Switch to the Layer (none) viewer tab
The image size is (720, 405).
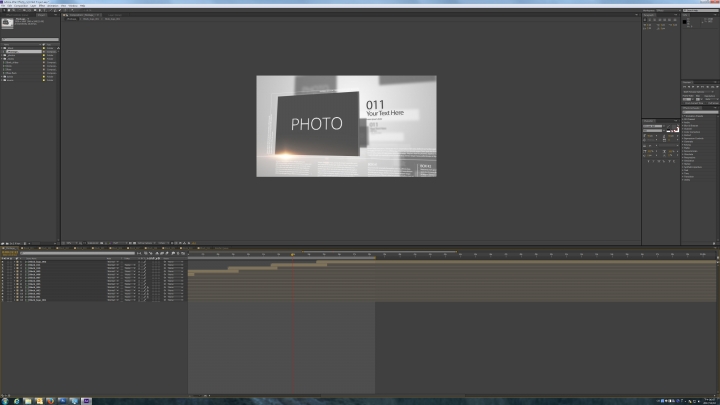point(115,15)
